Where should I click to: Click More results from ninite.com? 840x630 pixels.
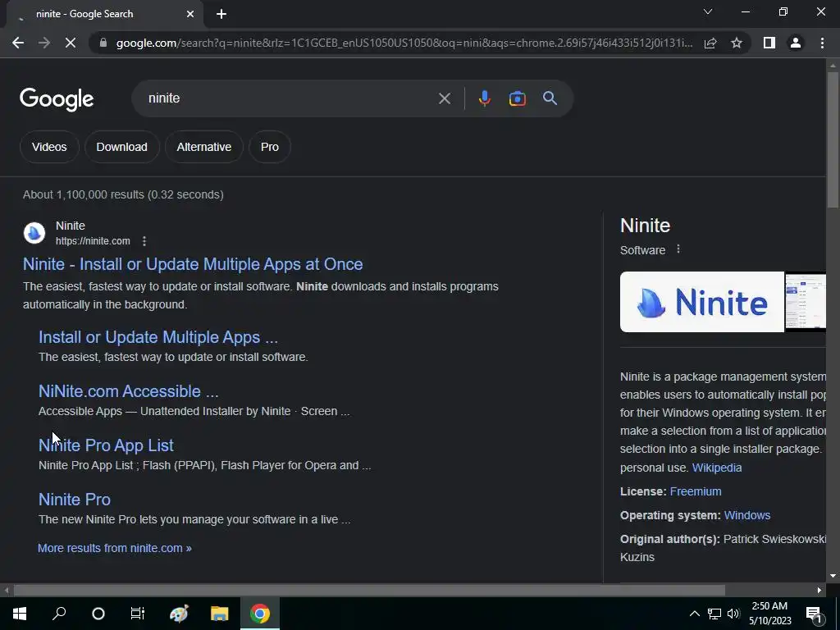point(115,548)
